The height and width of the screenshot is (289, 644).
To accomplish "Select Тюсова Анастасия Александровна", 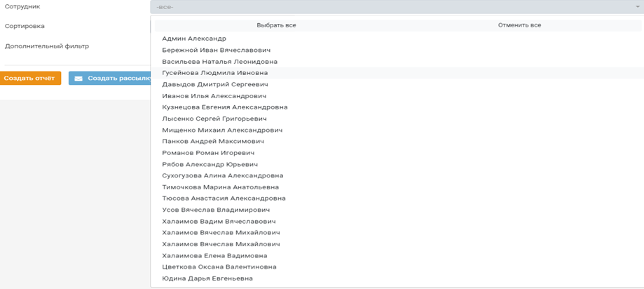I will (397, 199).
